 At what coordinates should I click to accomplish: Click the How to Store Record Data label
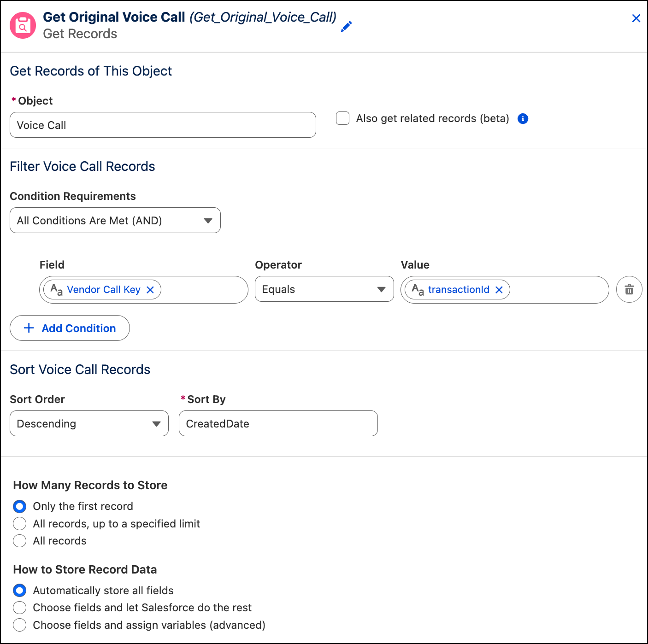click(85, 569)
